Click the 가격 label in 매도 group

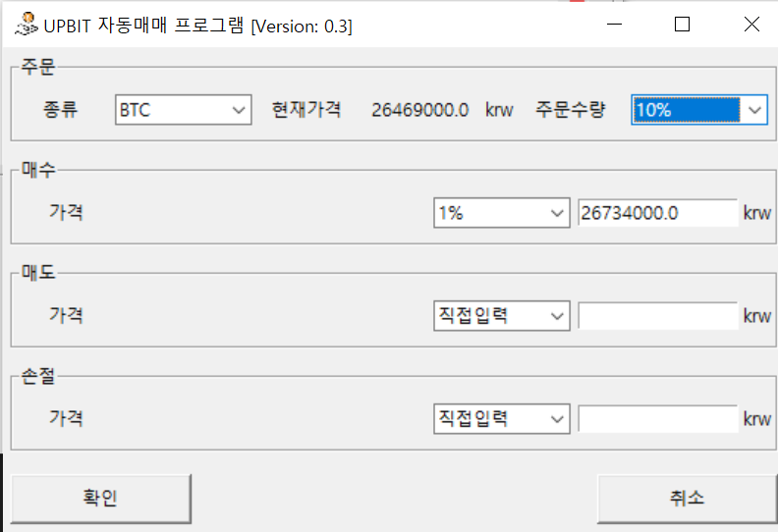(x=66, y=315)
